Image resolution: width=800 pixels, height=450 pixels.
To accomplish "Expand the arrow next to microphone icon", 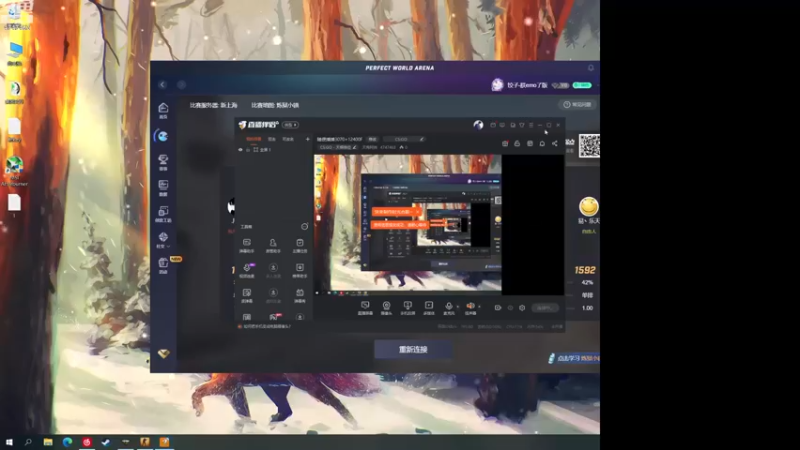I will coord(458,307).
